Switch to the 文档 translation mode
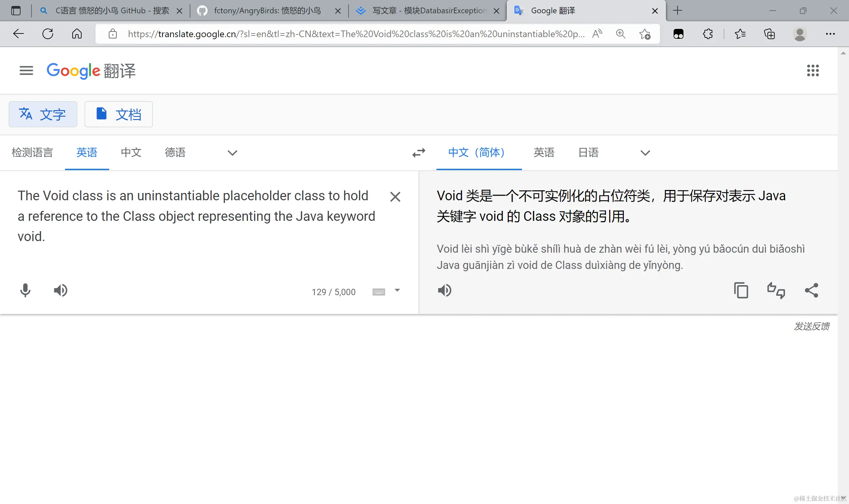Viewport: 849px width, 504px height. [118, 114]
